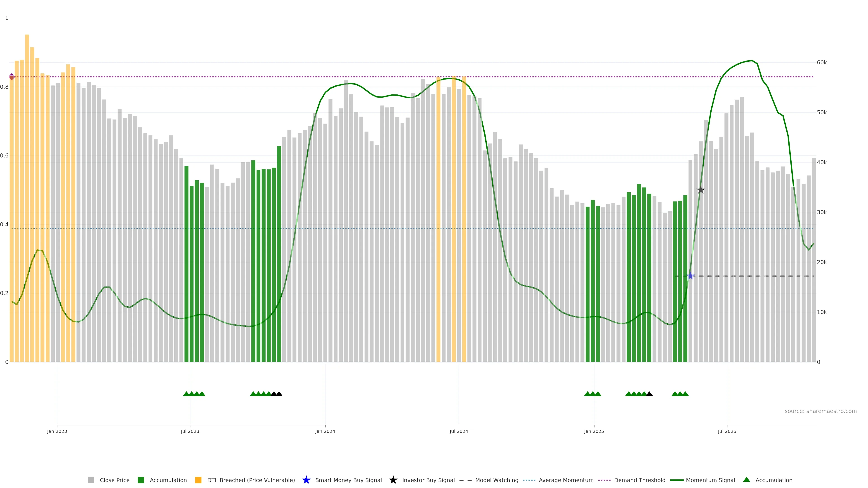Toggle DTL Breached (Price Vulnerable) legend entry
The height and width of the screenshot is (488, 868).
[251, 480]
